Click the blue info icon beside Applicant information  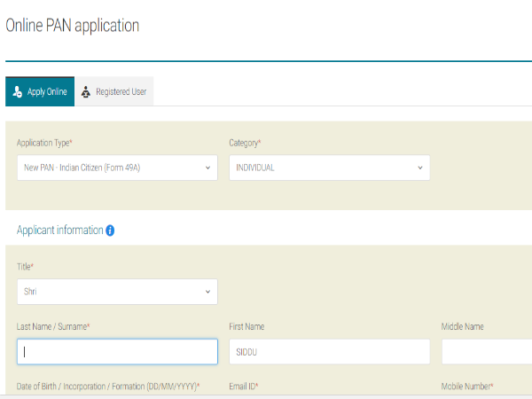click(110, 231)
